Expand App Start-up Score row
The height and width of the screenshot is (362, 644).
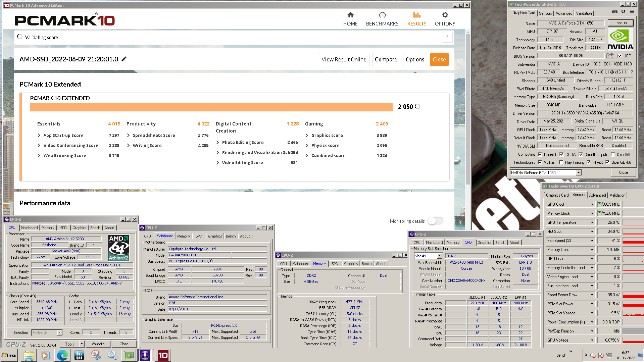(39, 135)
